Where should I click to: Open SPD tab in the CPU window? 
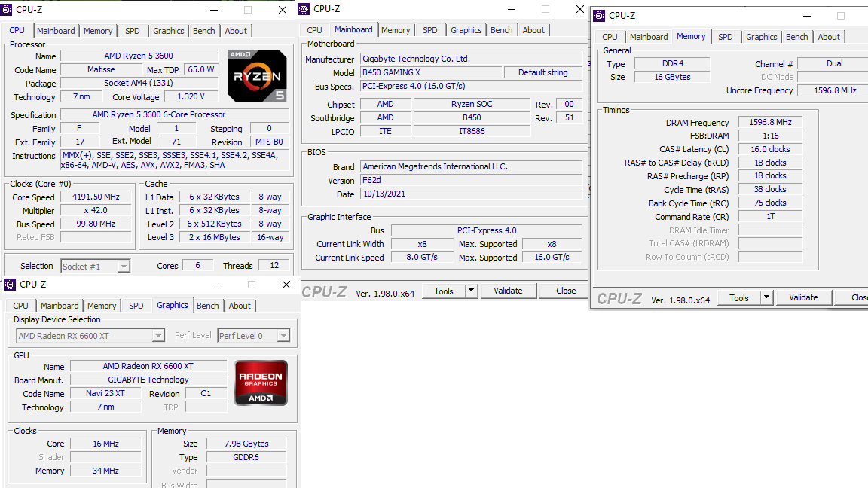click(x=133, y=31)
